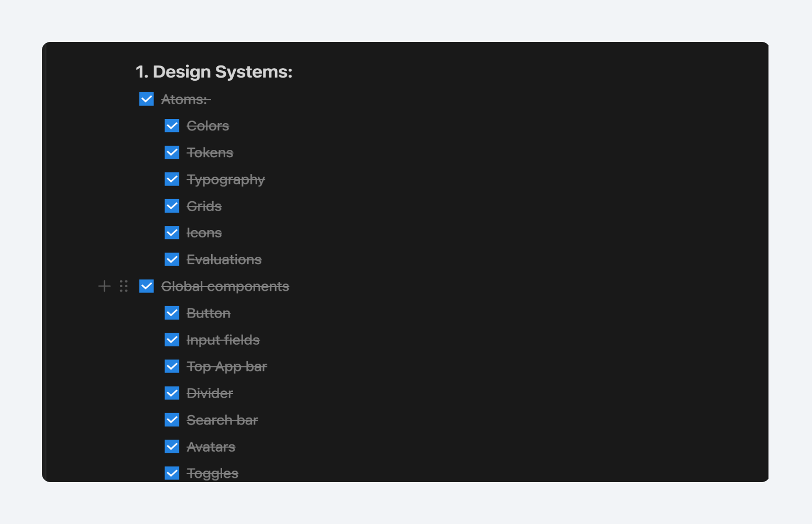This screenshot has width=812, height=524.
Task: Uncheck the Atoms checkbox
Action: point(147,99)
